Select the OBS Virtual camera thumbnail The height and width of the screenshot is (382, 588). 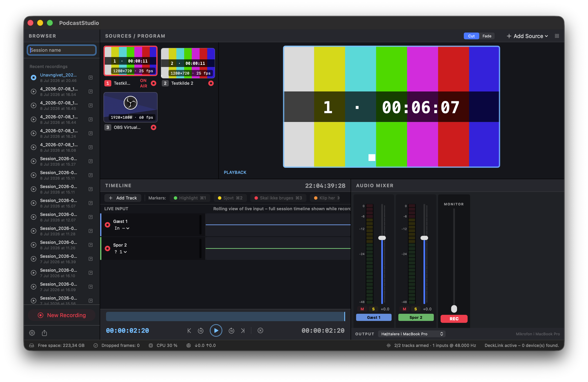click(x=131, y=108)
